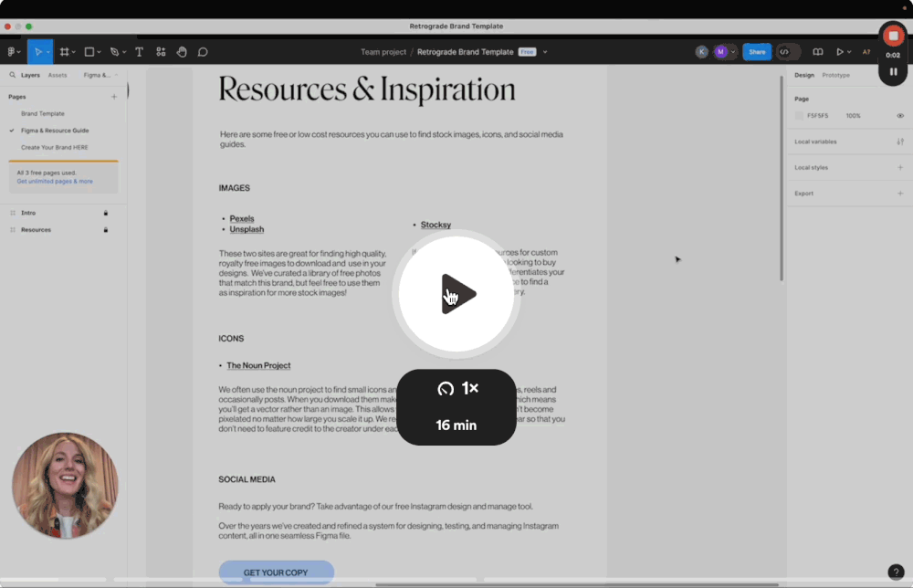Select the Text tool

click(x=139, y=52)
